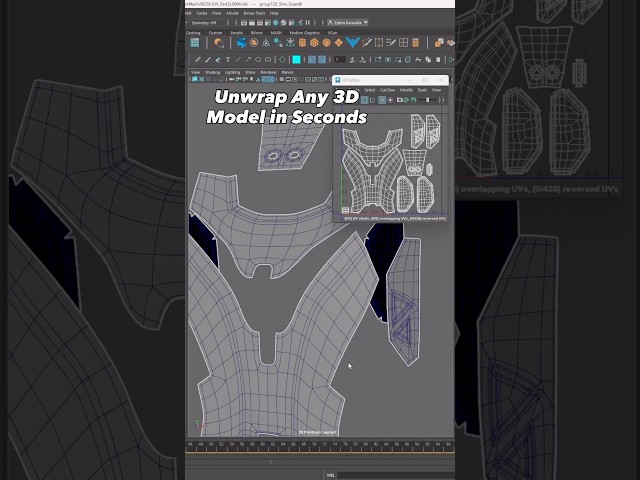Click the camera snapshot icon in UV Editor toolbar

pyautogui.click(x=400, y=100)
